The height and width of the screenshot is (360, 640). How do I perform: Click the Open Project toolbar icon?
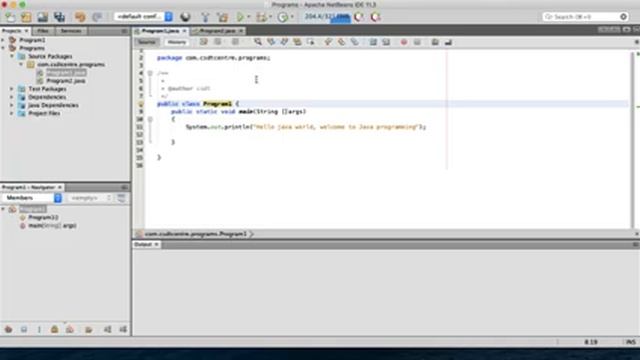coord(42,17)
